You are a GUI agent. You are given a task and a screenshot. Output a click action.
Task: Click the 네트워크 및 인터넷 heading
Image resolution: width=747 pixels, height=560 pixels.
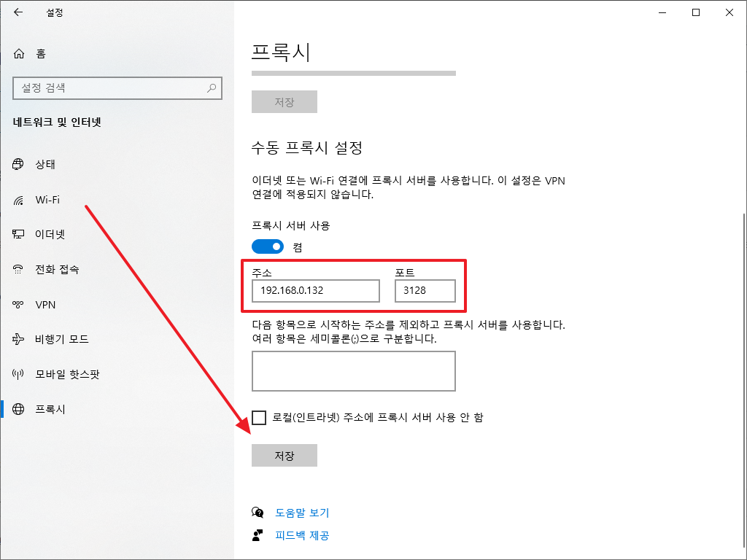click(x=57, y=122)
